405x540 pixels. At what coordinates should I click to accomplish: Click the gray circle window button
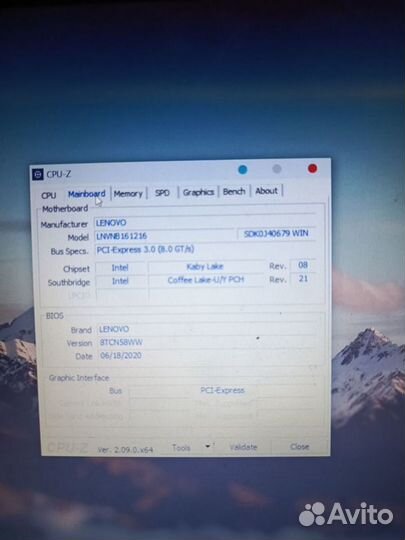tap(277, 169)
